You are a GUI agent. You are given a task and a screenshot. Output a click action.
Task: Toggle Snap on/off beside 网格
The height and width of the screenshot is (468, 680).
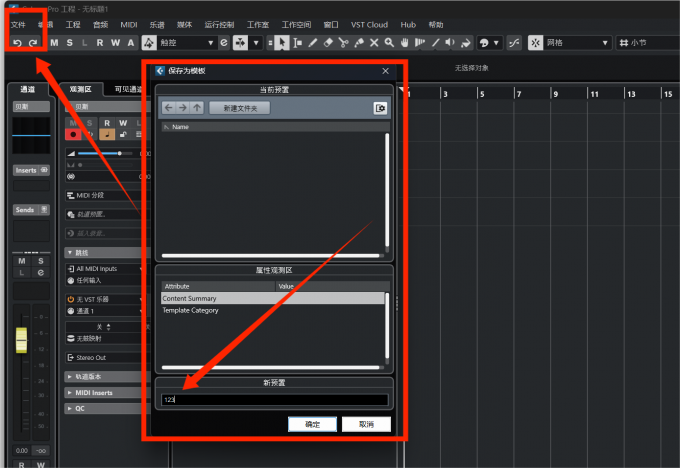point(536,43)
